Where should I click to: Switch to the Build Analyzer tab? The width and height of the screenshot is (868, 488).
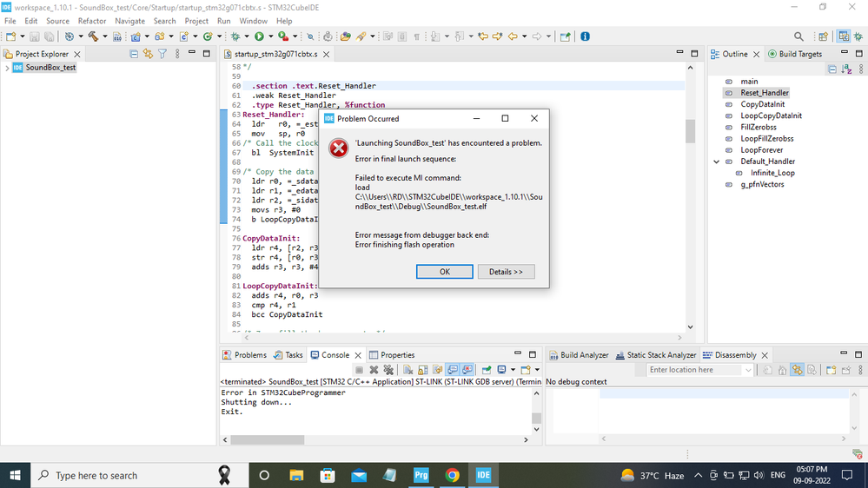tap(579, 355)
